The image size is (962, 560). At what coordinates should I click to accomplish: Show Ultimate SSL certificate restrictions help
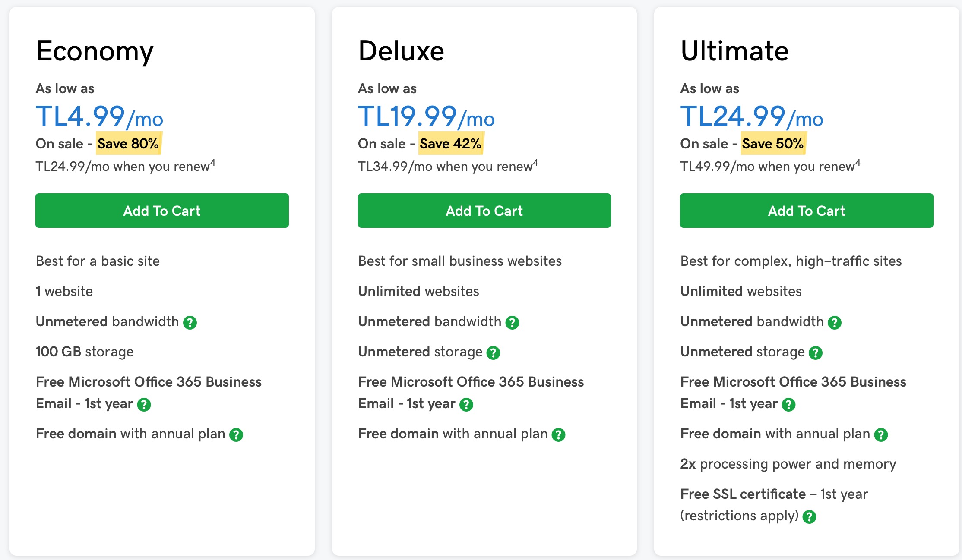809,516
